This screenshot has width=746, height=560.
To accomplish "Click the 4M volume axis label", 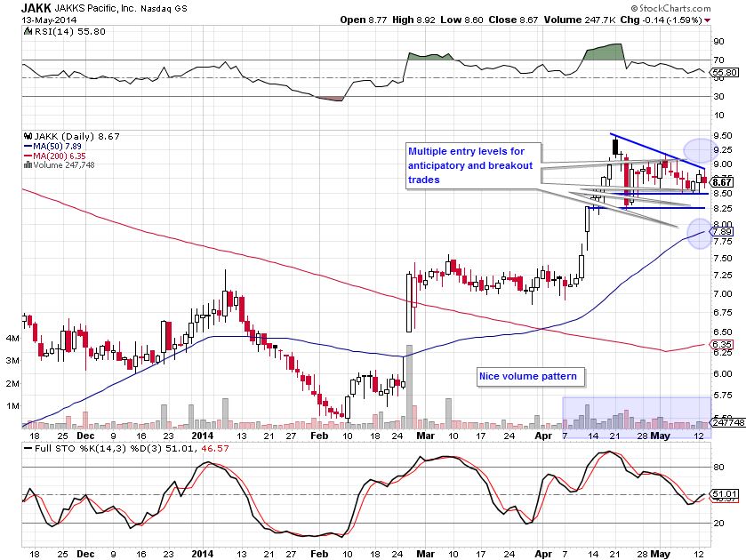I will click(x=12, y=339).
